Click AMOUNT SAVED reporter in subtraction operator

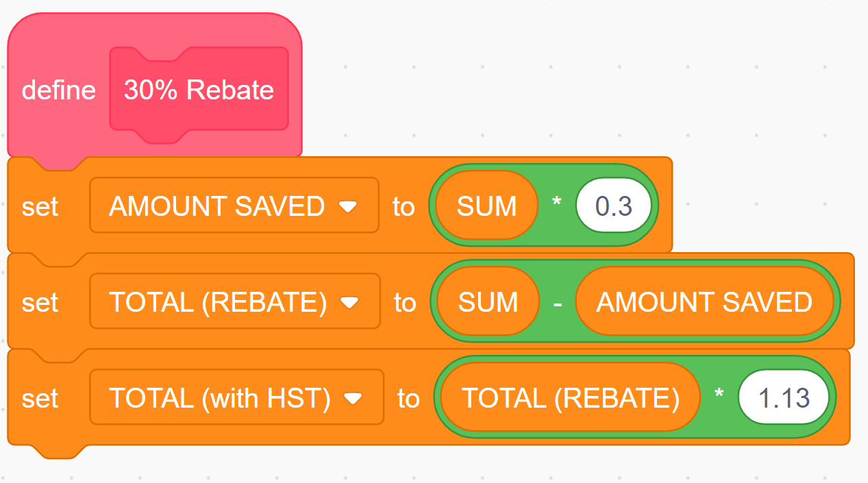tap(704, 302)
